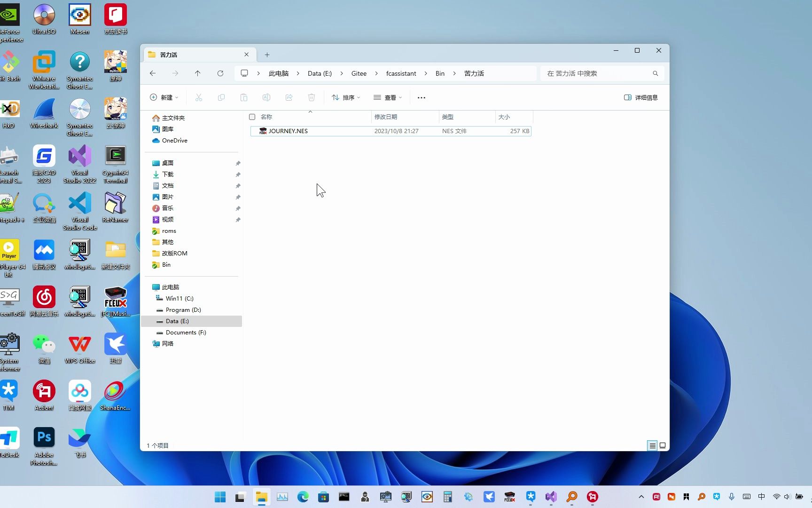Click the Paste toolbar icon
The image size is (812, 508).
coord(244,97)
